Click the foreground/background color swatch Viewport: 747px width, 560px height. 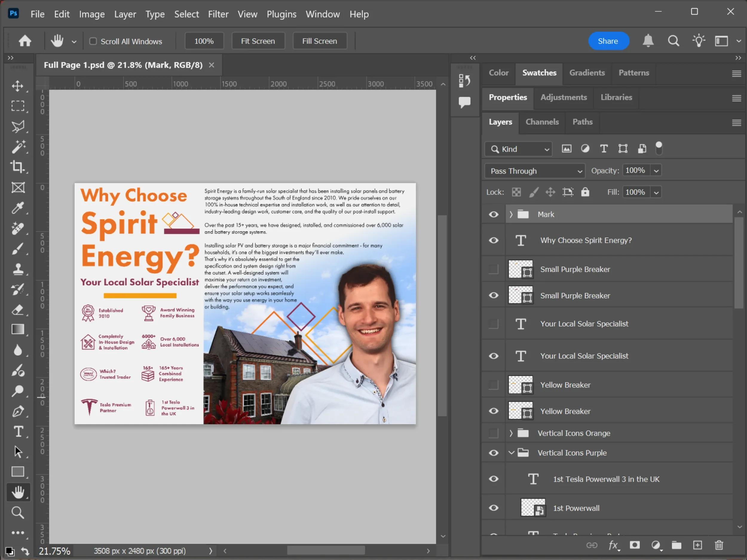click(10, 551)
